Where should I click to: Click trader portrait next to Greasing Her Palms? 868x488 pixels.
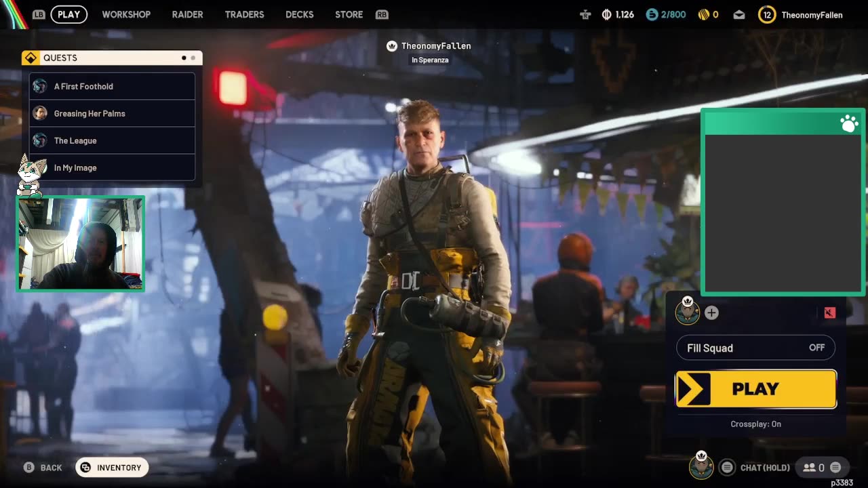[40, 113]
